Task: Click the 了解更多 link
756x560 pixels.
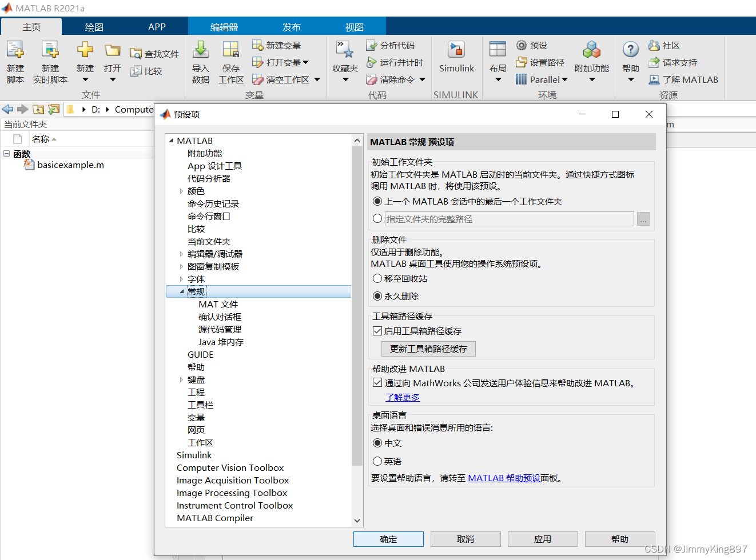Action: pyautogui.click(x=402, y=397)
